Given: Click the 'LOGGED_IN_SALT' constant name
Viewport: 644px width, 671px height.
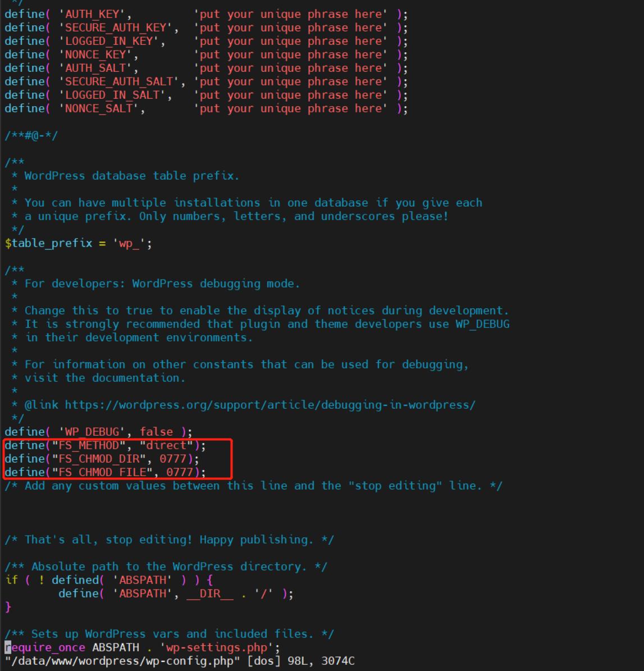Looking at the screenshot, I should pos(112,95).
